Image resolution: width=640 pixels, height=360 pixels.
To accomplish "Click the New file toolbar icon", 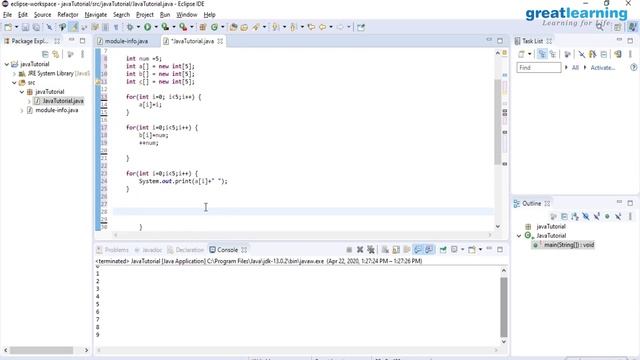I will pyautogui.click(x=8, y=27).
